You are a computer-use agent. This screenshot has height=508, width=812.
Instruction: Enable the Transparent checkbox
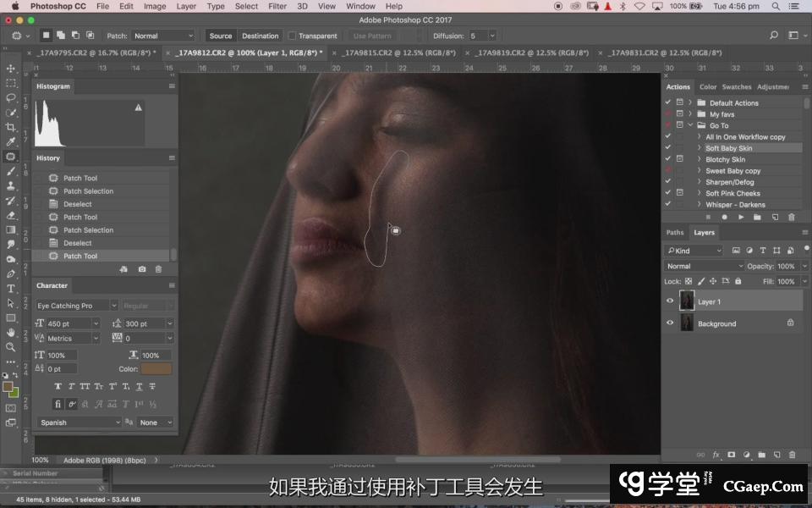(292, 36)
